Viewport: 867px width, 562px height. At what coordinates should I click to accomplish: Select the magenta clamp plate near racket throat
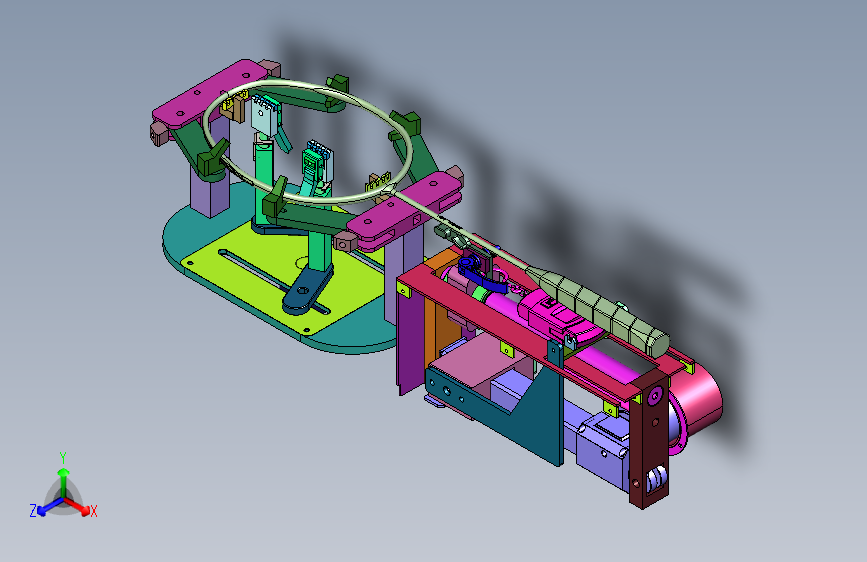[405, 208]
